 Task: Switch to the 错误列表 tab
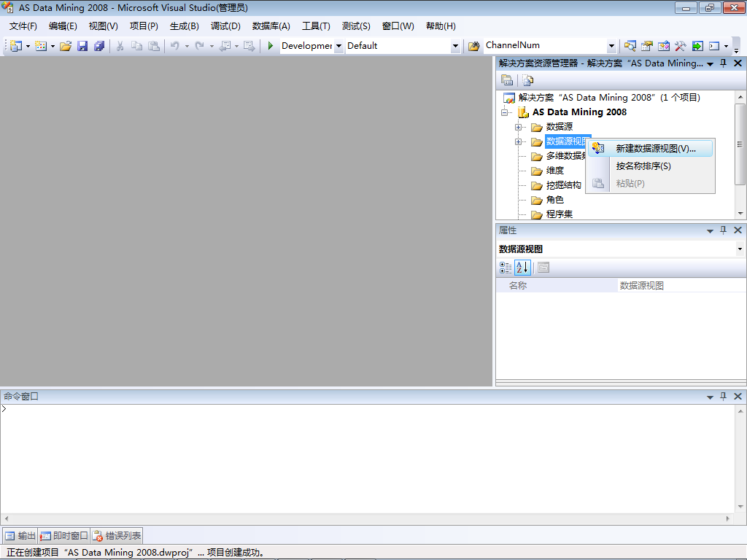click(x=117, y=536)
